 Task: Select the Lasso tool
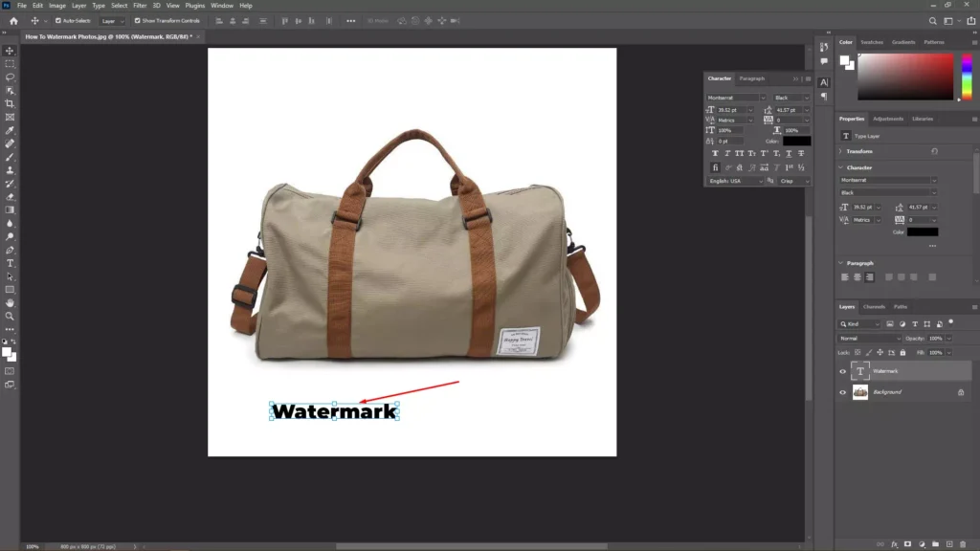(10, 77)
